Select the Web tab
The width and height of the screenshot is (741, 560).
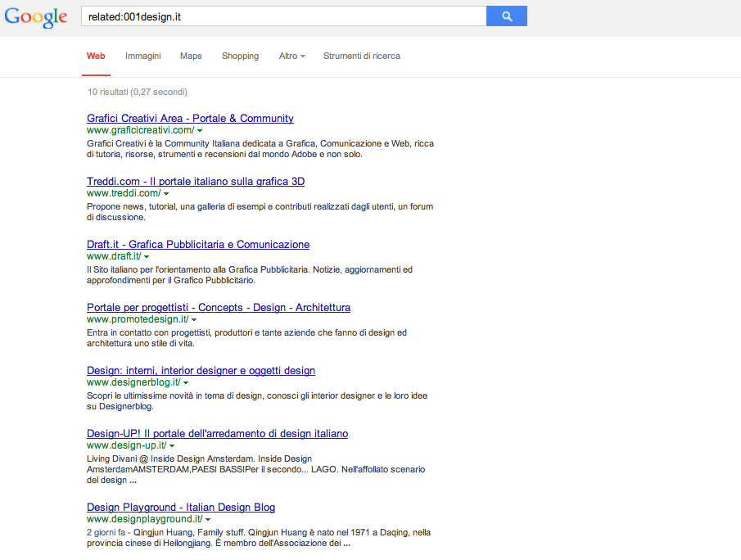tap(96, 56)
